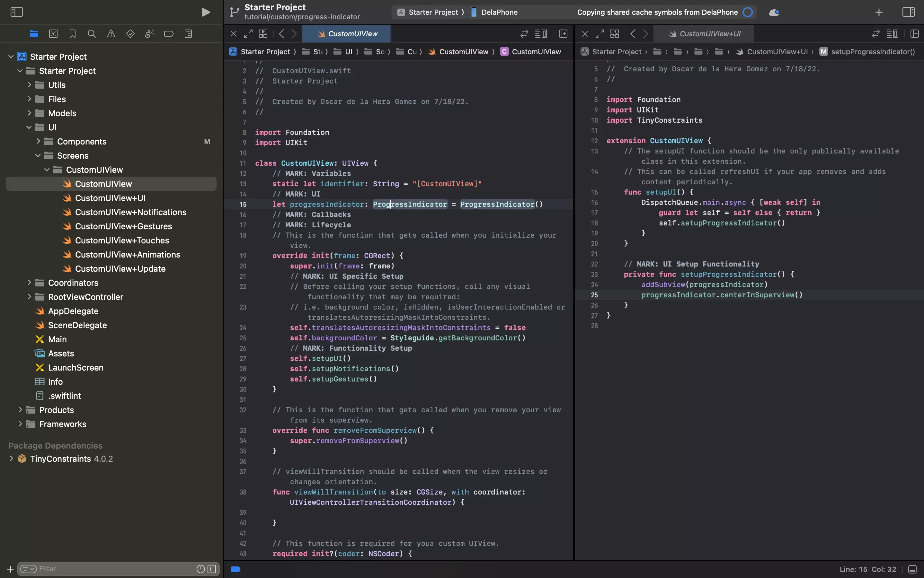Expand the Models folder
Viewport: 924px width, 578px height.
pyautogui.click(x=29, y=113)
